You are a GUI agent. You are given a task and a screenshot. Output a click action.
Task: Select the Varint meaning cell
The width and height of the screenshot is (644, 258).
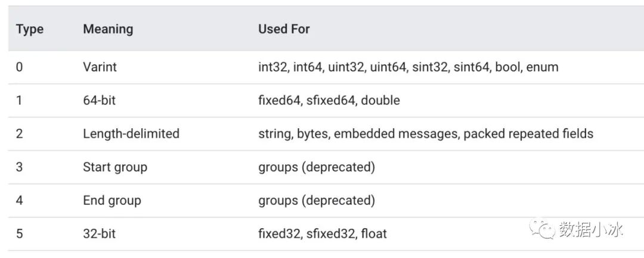pos(100,67)
